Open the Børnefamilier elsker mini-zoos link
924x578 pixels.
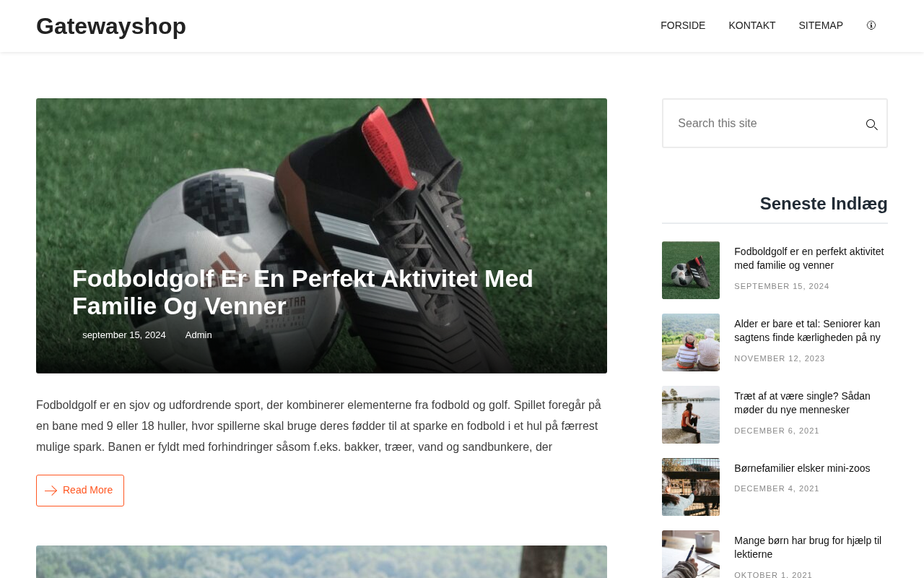[802, 468]
